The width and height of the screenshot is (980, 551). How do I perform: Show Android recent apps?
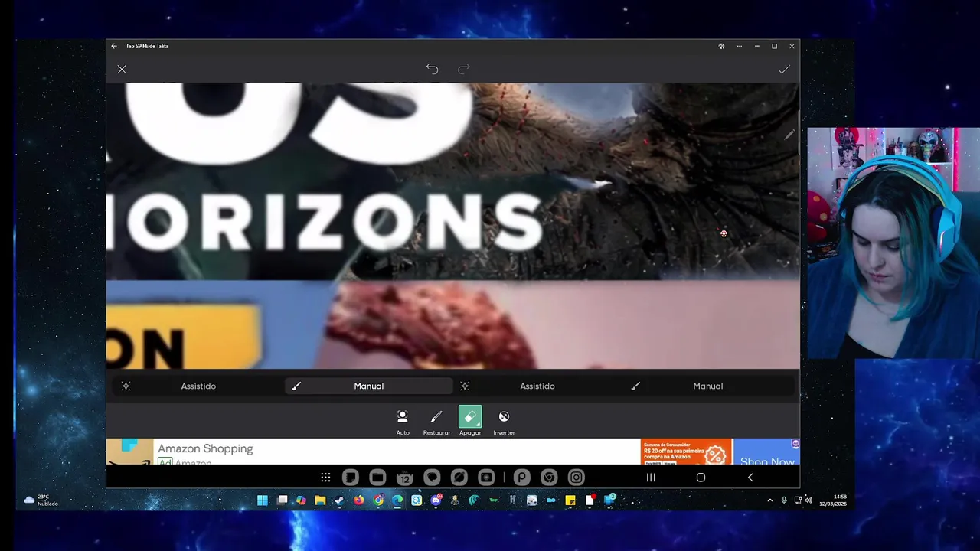pos(651,478)
